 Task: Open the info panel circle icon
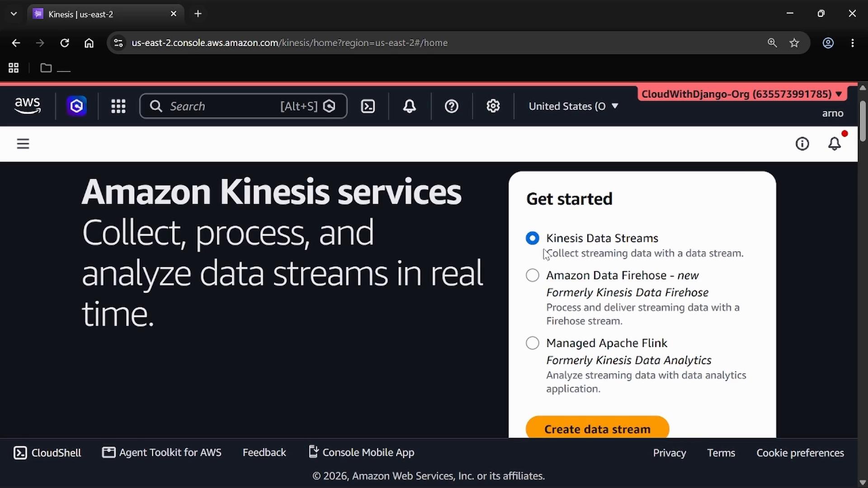(x=802, y=144)
